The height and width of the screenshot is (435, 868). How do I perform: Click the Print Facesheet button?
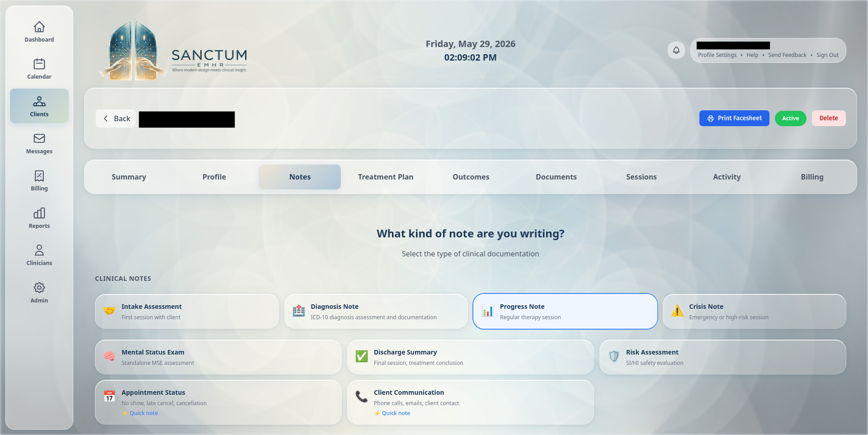(x=734, y=118)
